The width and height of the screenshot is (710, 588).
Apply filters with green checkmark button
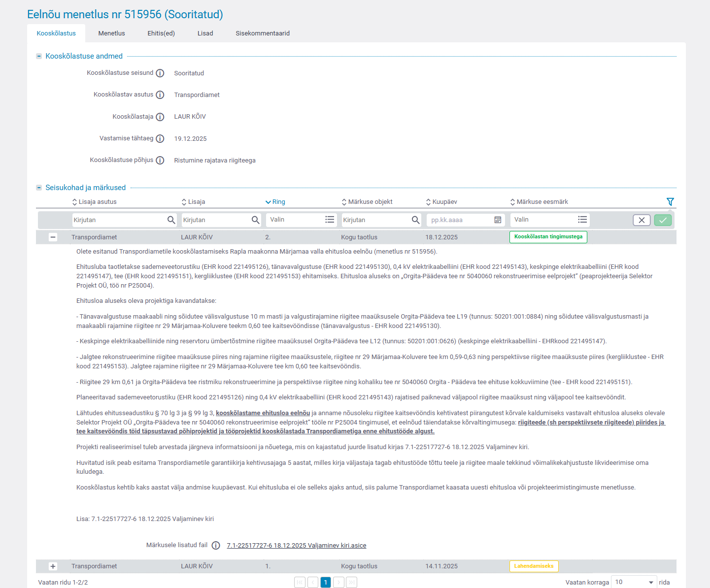point(663,220)
